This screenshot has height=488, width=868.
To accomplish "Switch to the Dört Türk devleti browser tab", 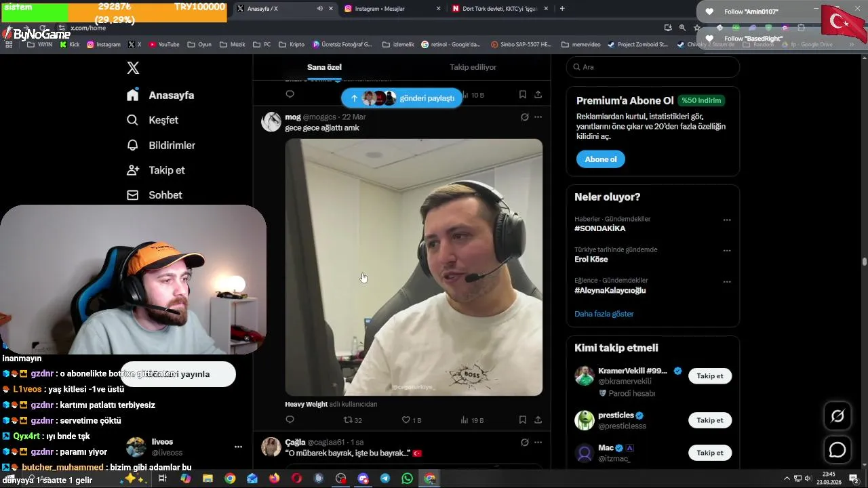I will pyautogui.click(x=500, y=9).
